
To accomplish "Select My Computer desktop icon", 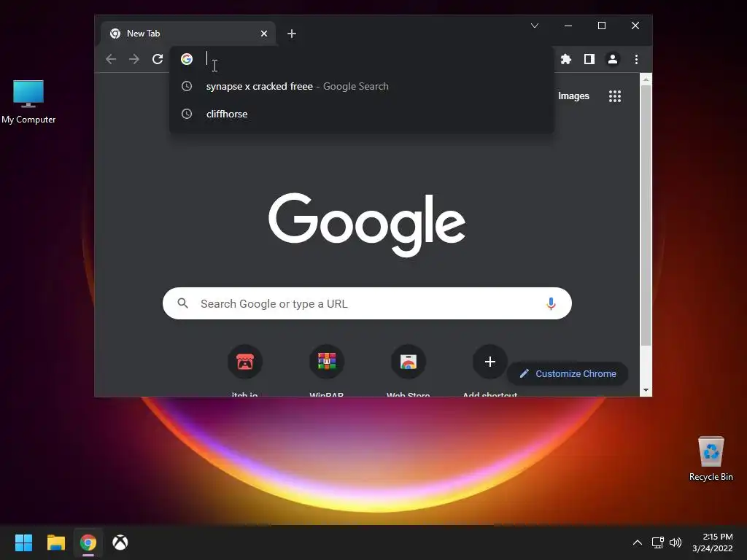I will click(x=28, y=102).
